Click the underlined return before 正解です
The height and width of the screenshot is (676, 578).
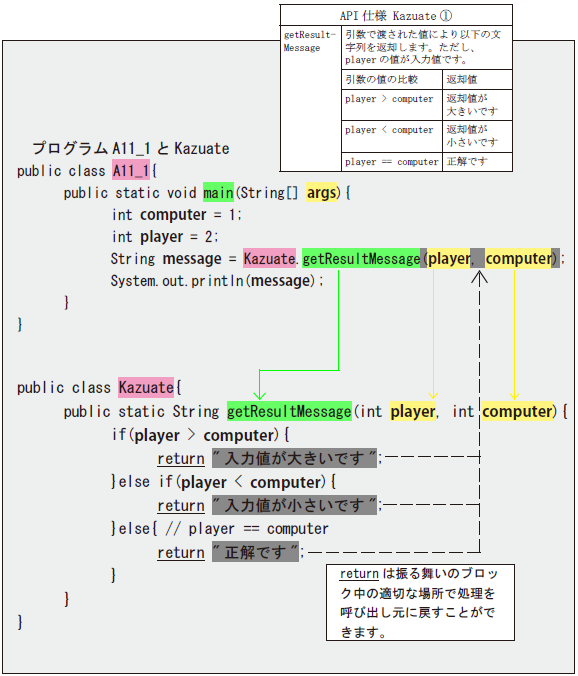181,553
